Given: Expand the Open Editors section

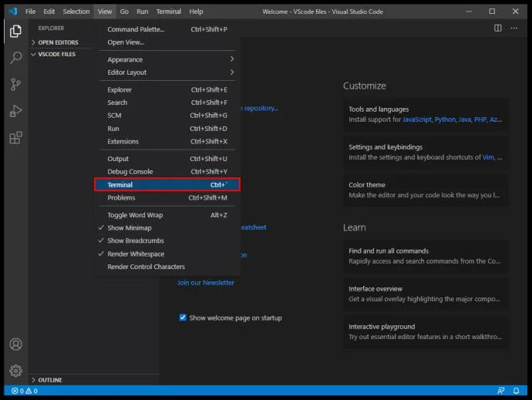Looking at the screenshot, I should click(58, 42).
